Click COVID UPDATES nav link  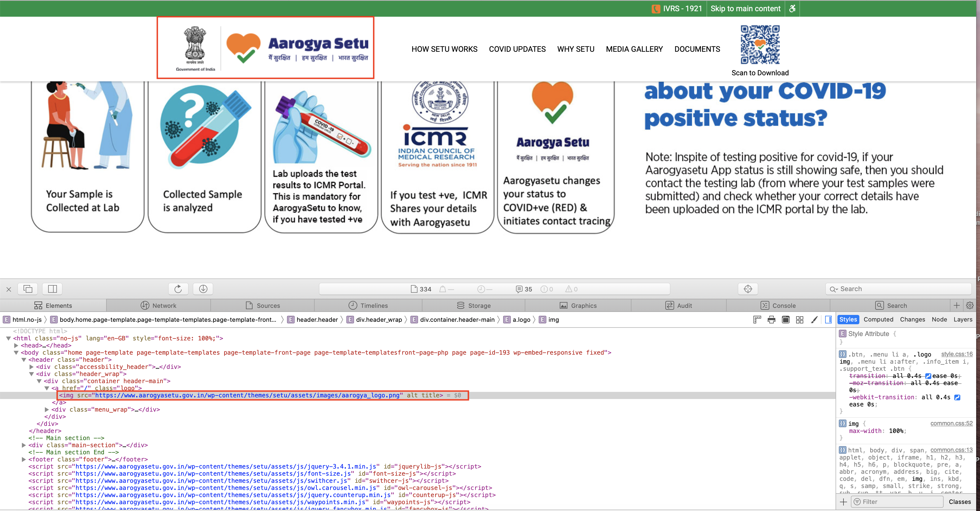517,49
